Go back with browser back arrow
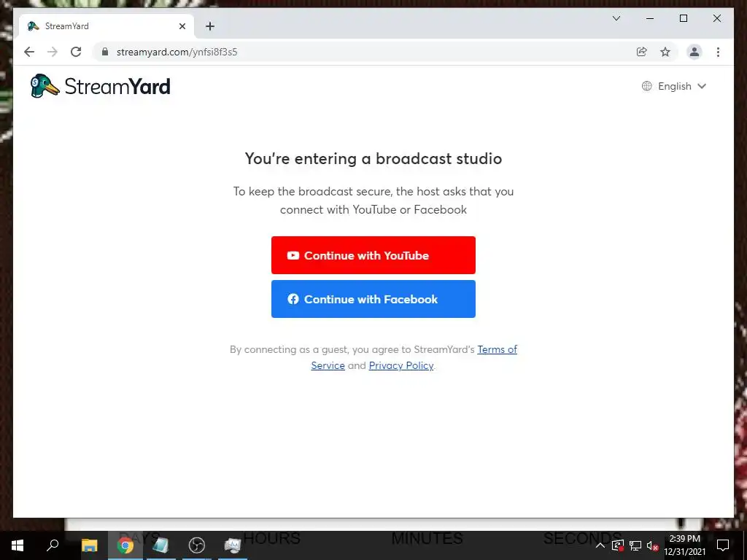 [29, 52]
